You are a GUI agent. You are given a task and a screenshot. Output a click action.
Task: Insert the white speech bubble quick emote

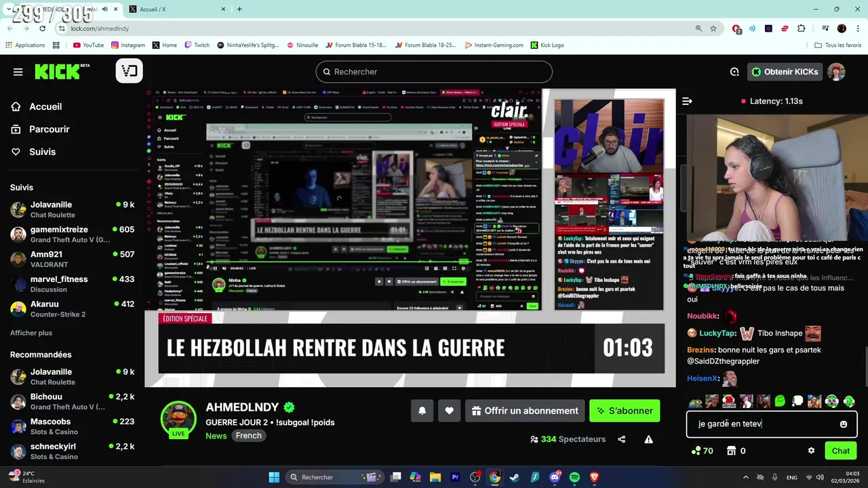[797, 401]
